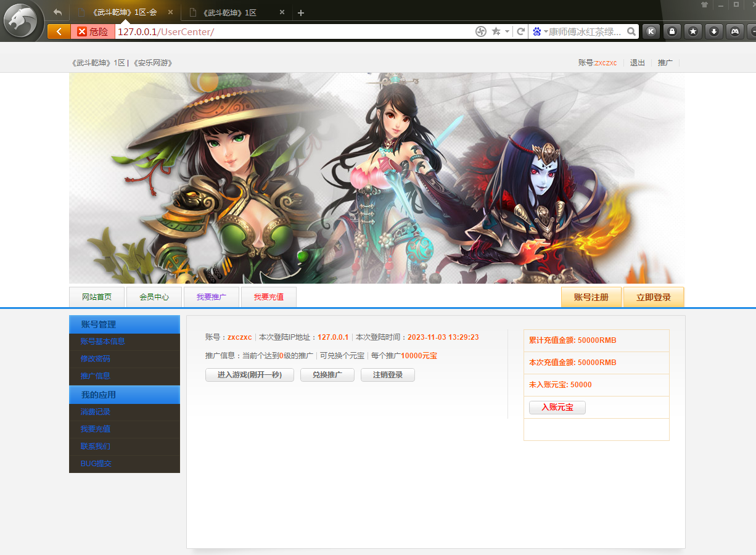Click the 兑换推广 button
Image resolution: width=756 pixels, height=555 pixels.
pyautogui.click(x=327, y=375)
